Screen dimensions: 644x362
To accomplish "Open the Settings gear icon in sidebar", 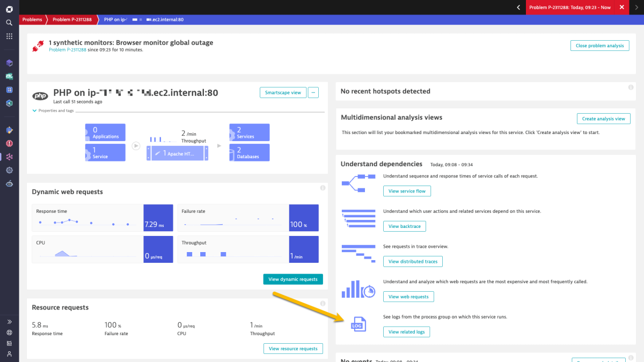I will coord(9,170).
